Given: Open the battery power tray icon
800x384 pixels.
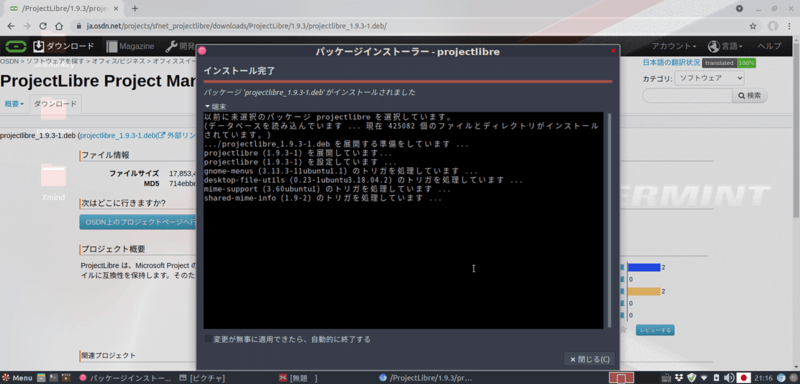Looking at the screenshot, I should point(717,378).
